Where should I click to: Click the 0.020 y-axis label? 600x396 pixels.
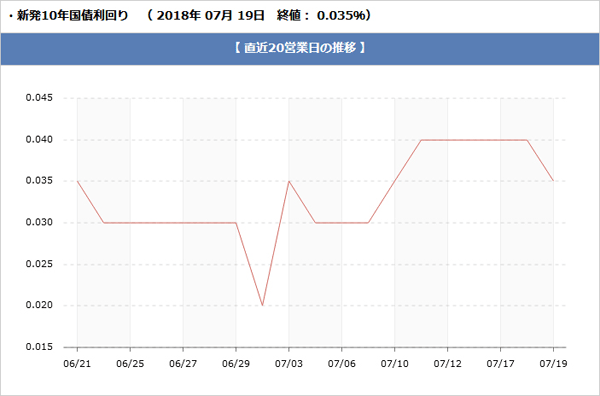point(39,305)
